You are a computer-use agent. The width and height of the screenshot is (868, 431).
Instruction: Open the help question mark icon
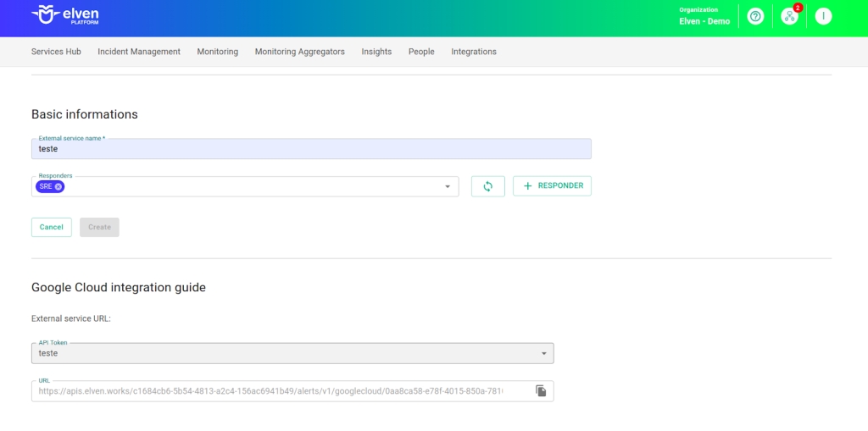tap(755, 16)
